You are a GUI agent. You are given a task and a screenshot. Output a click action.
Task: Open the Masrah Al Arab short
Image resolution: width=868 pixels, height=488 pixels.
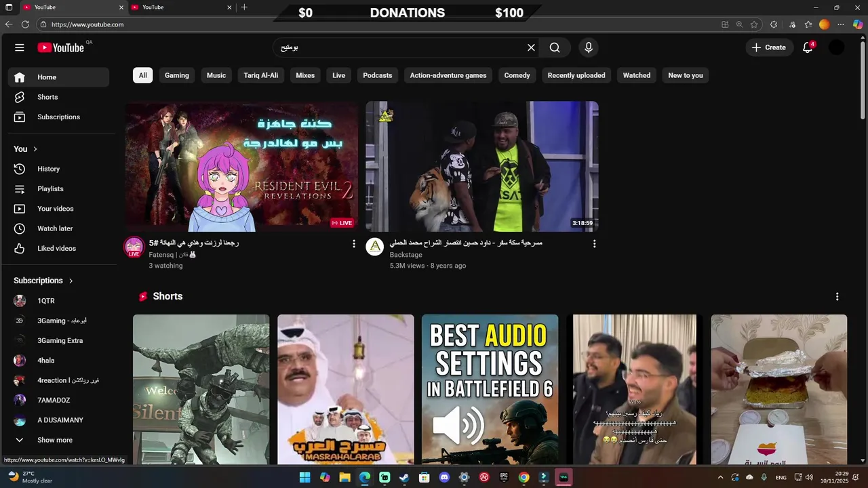[x=346, y=390]
